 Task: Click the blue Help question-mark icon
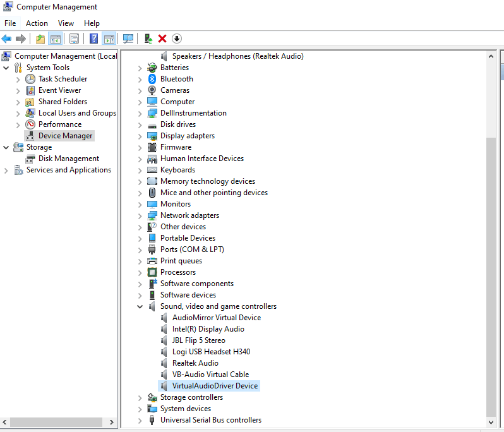pos(93,39)
